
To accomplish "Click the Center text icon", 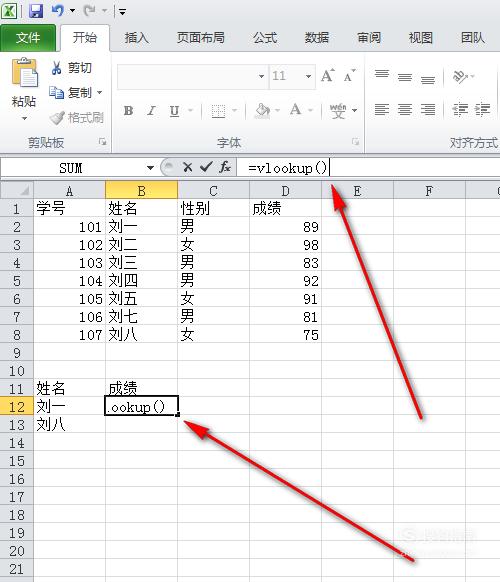I will (x=405, y=110).
